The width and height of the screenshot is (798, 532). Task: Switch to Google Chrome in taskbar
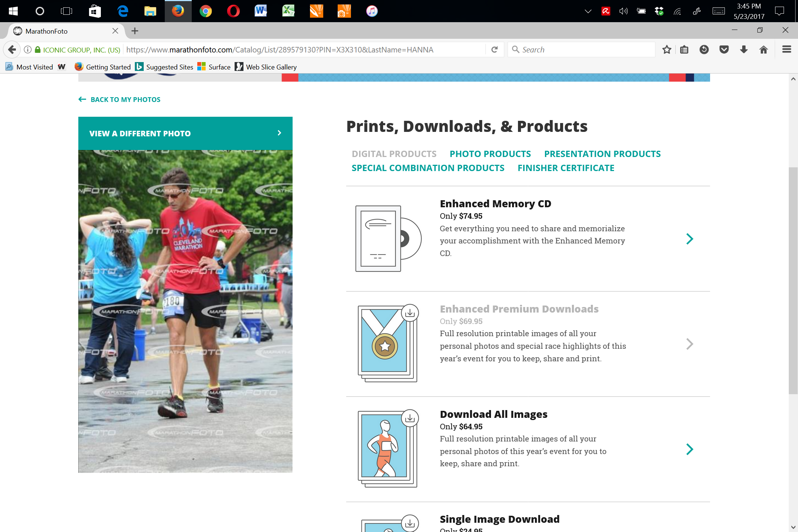(206, 11)
